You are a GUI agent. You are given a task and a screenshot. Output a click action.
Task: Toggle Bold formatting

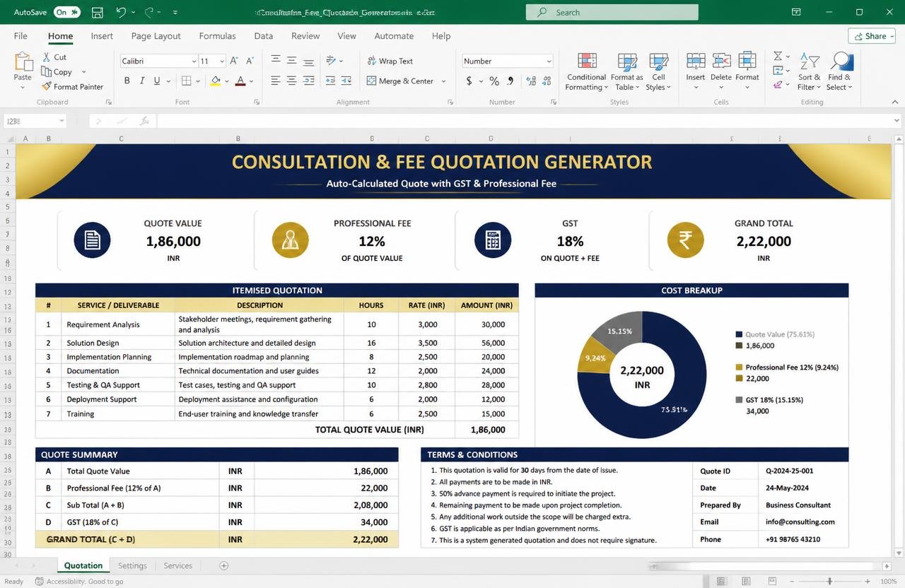[127, 81]
